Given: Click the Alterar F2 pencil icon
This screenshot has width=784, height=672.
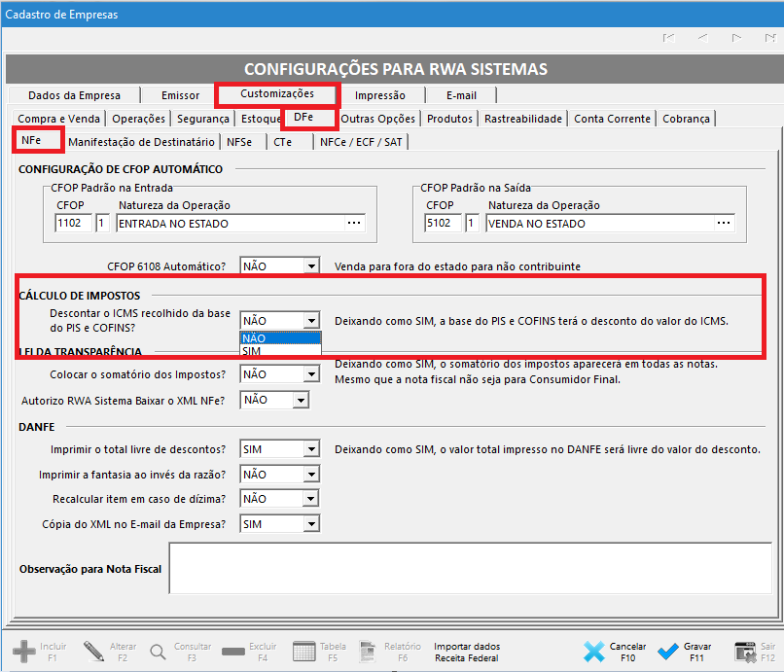Looking at the screenshot, I should [x=93, y=652].
